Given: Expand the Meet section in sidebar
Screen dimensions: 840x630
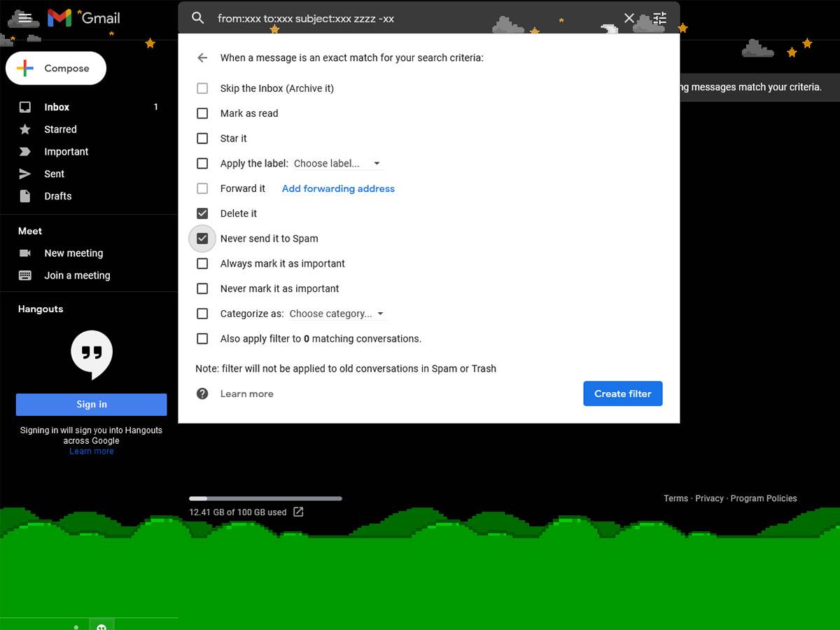Looking at the screenshot, I should tap(29, 231).
